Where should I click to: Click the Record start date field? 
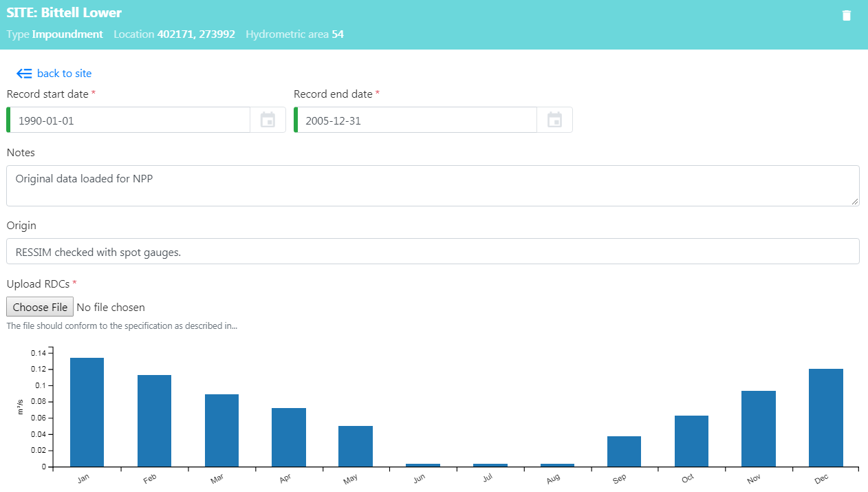coord(131,120)
